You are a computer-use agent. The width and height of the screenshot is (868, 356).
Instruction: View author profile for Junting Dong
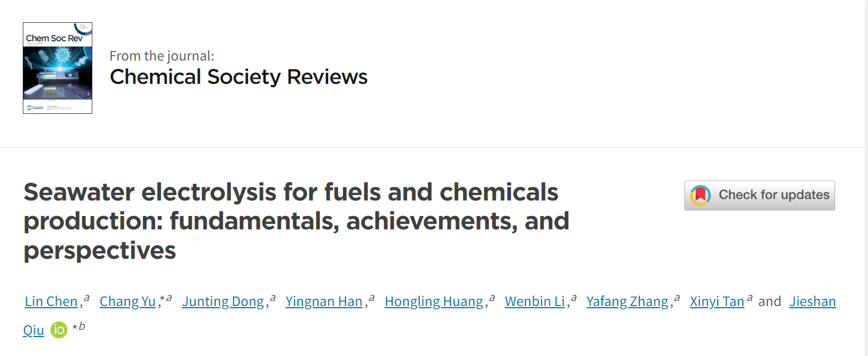(x=223, y=302)
